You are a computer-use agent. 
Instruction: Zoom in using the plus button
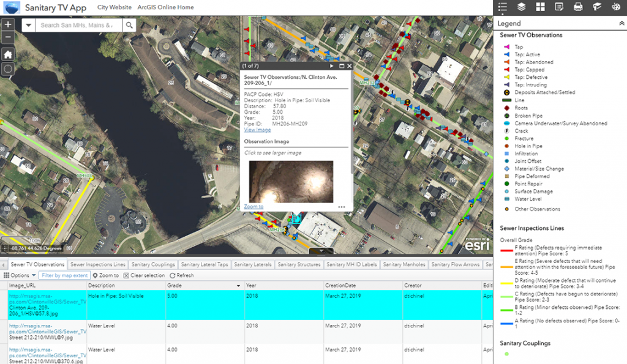(x=8, y=25)
